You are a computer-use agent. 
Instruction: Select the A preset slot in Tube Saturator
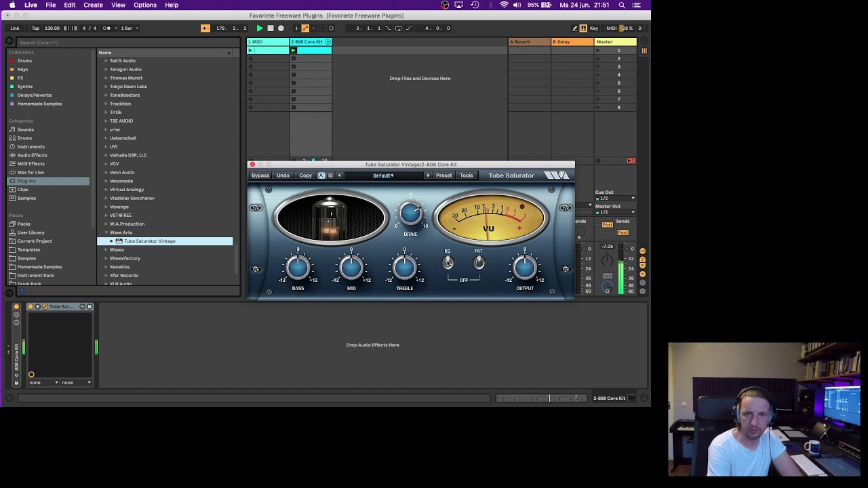(x=322, y=176)
